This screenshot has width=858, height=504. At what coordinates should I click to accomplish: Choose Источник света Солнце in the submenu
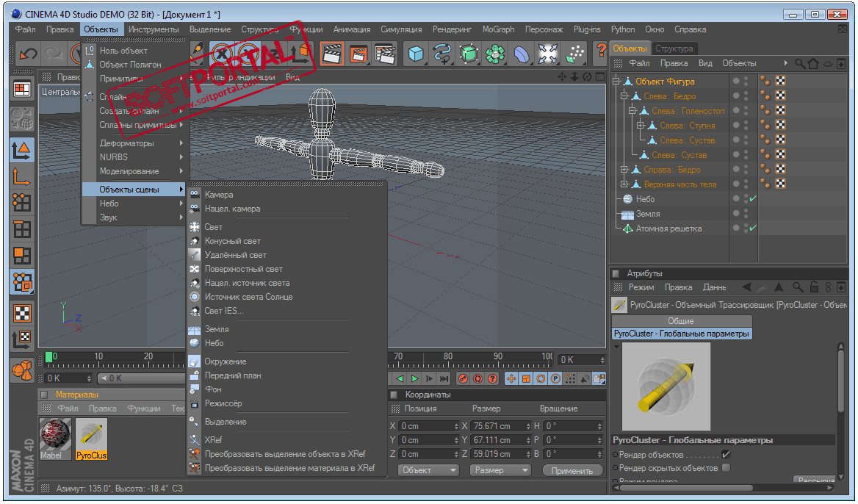[x=248, y=297]
